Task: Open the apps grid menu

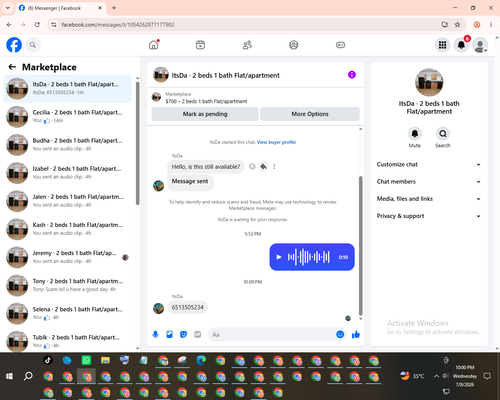Action: coord(442,45)
